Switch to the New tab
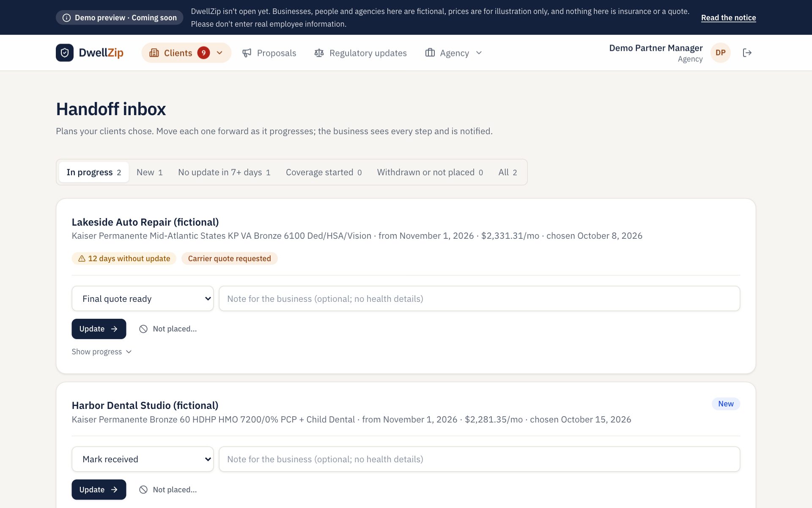 coord(149,172)
